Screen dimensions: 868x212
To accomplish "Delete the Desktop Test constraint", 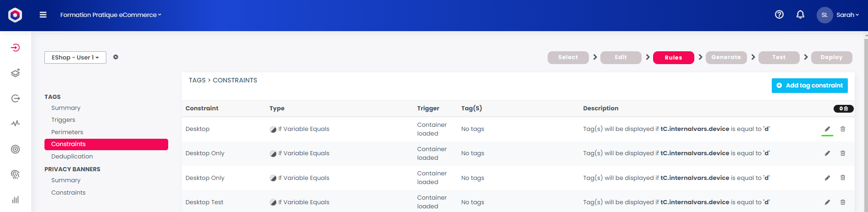I will click(842, 202).
